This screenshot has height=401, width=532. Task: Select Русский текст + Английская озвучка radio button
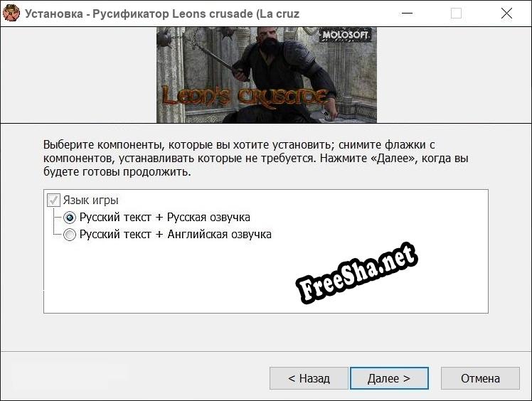click(70, 235)
